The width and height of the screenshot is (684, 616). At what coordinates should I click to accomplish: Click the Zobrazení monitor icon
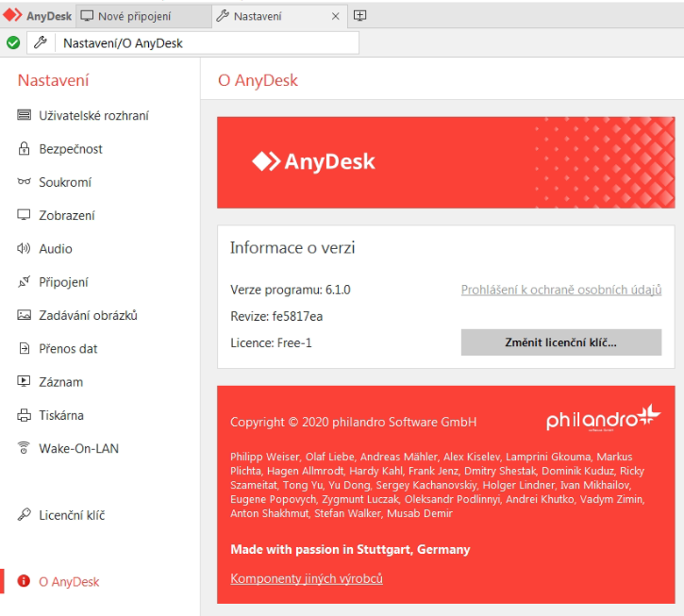coord(24,215)
